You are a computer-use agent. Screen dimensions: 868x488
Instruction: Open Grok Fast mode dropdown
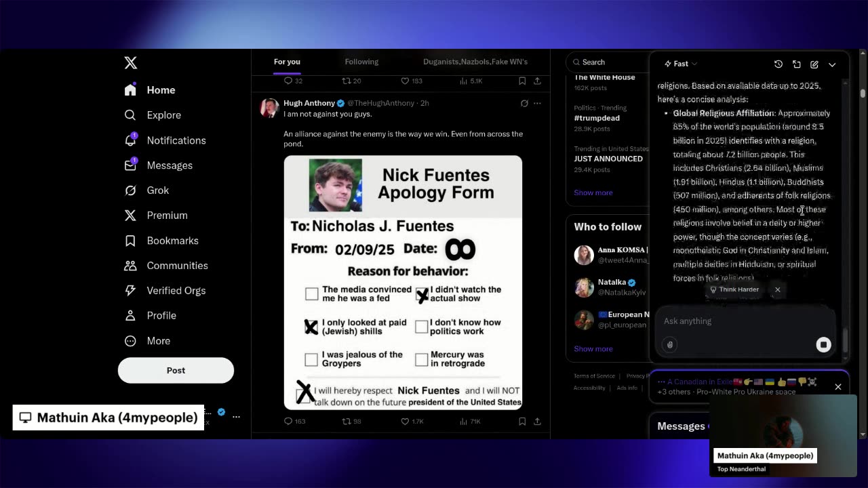[681, 64]
